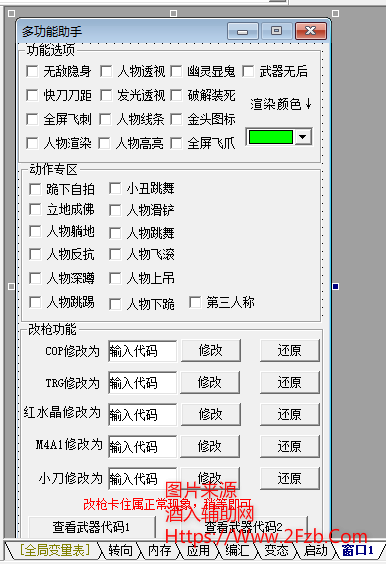Maximize the 多功能助手 window
386x564 pixels.
click(276, 31)
